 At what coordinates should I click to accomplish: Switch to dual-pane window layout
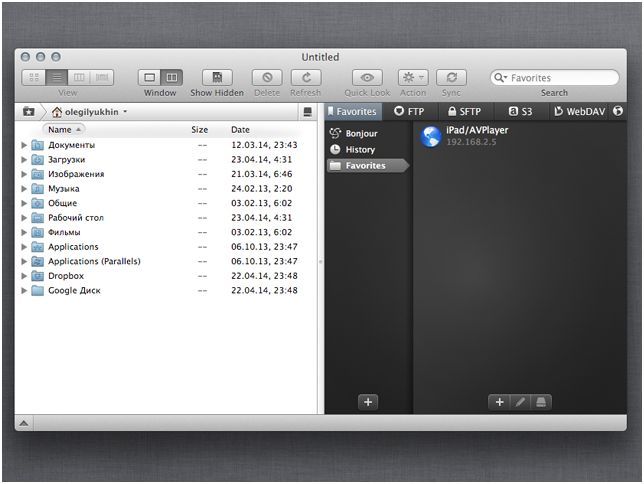click(172, 77)
